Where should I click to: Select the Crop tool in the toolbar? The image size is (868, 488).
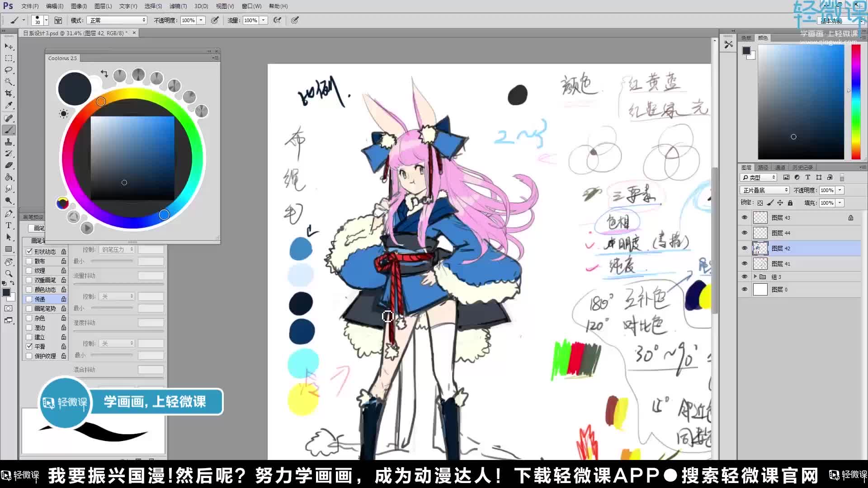click(x=9, y=94)
